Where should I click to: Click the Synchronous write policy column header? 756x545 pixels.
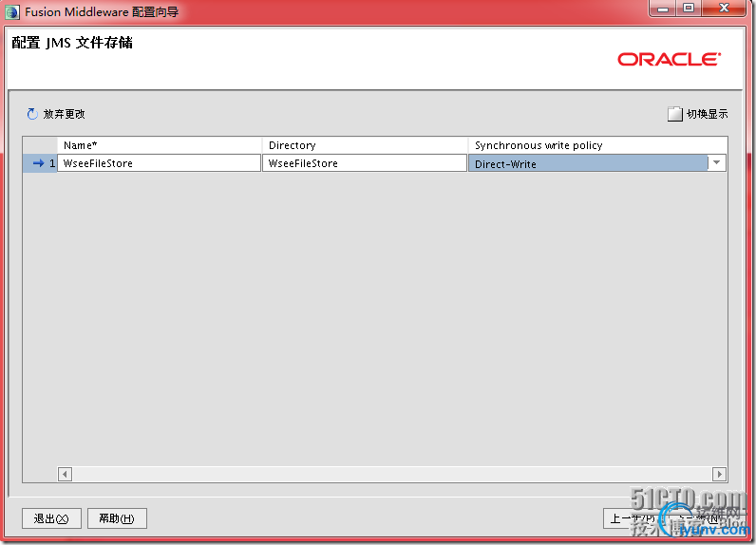(597, 145)
